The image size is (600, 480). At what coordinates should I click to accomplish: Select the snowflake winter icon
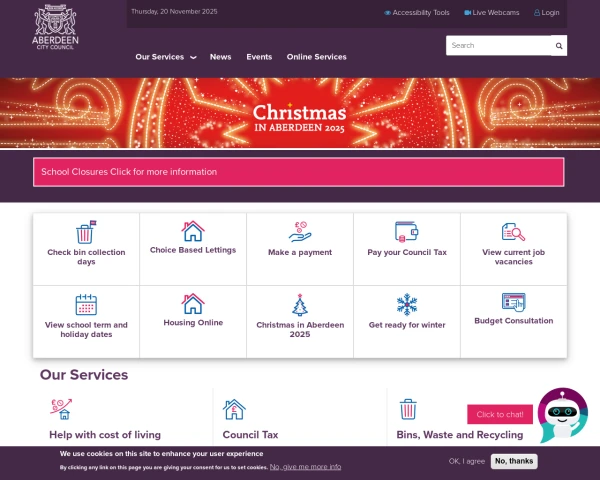tap(407, 304)
